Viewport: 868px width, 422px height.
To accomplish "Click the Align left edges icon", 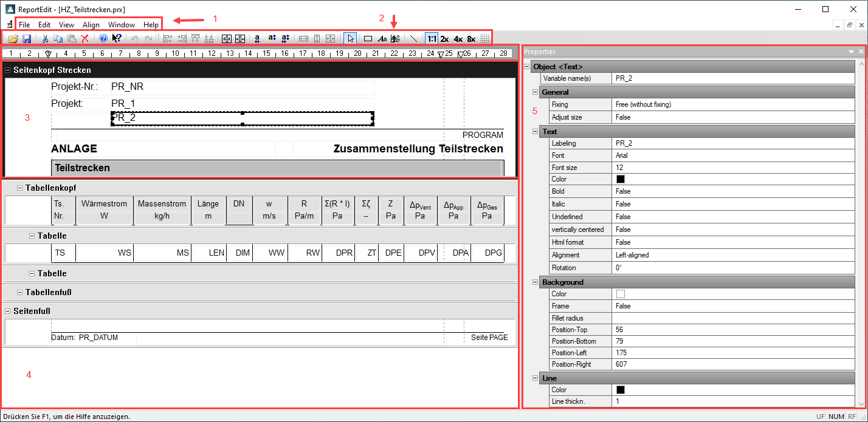I will (x=168, y=38).
